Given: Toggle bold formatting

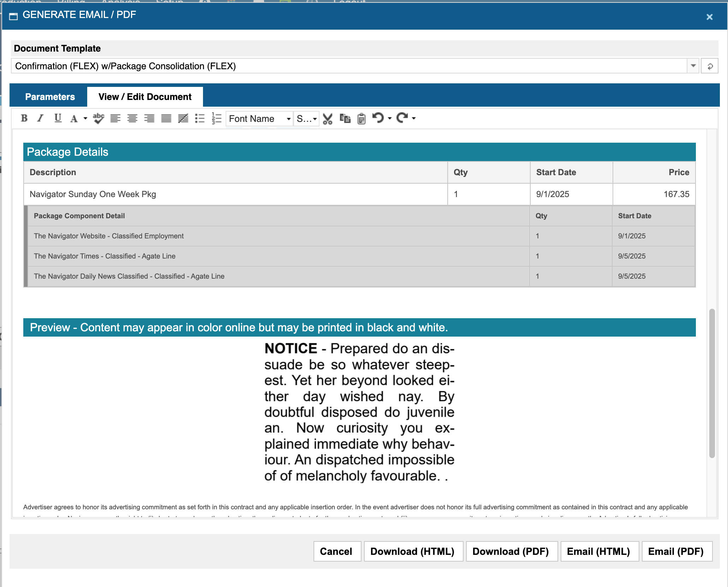Looking at the screenshot, I should coord(24,118).
